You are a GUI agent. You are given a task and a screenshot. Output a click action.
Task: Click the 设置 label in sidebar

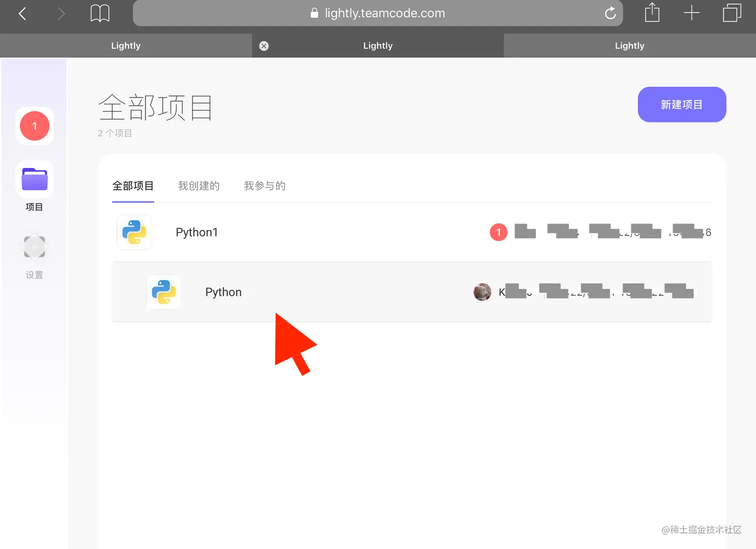click(34, 275)
